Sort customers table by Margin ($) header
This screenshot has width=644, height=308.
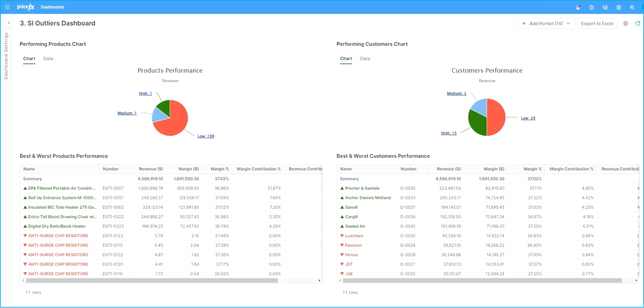click(x=494, y=169)
